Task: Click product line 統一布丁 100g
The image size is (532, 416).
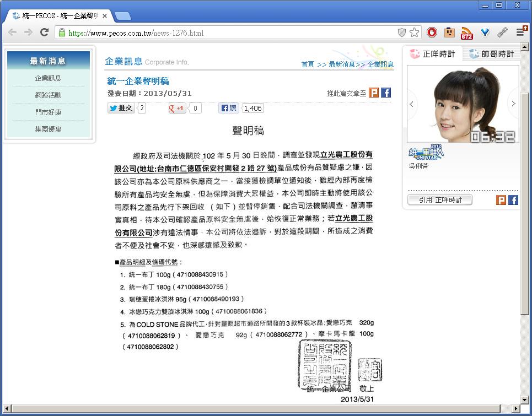Action: coord(173,274)
